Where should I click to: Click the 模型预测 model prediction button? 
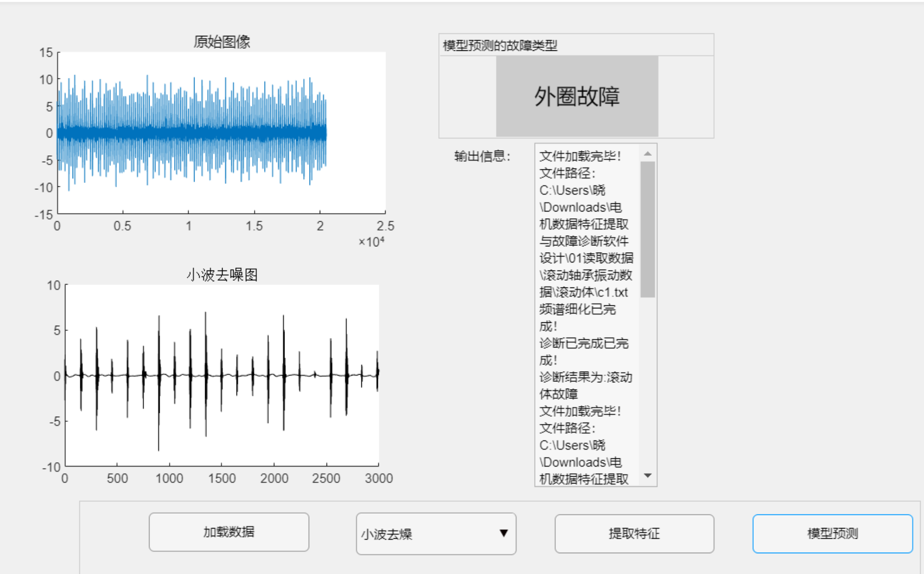point(832,533)
